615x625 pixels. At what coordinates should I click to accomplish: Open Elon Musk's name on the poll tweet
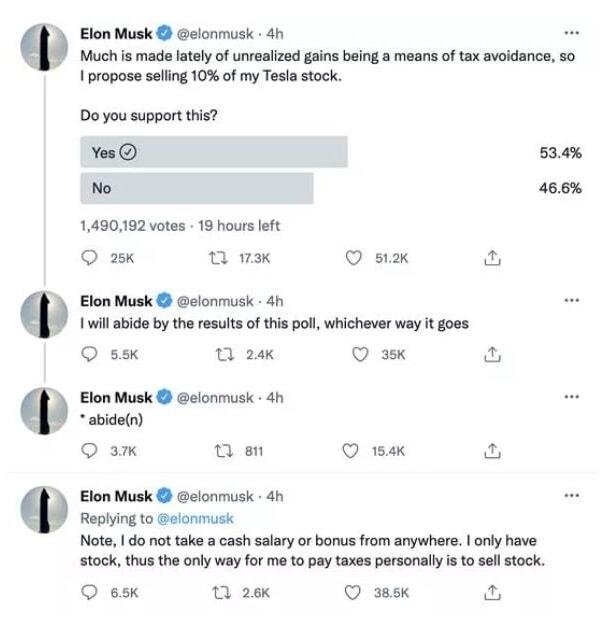[x=115, y=33]
